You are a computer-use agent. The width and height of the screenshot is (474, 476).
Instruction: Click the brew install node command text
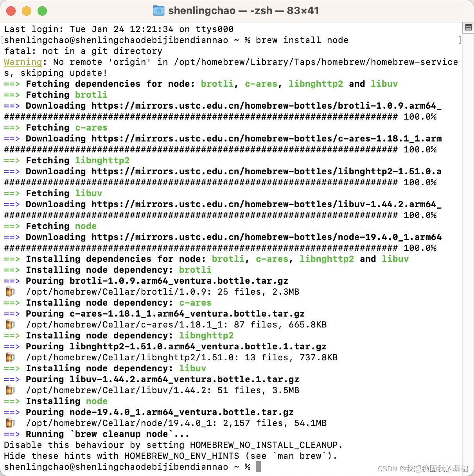coord(302,40)
